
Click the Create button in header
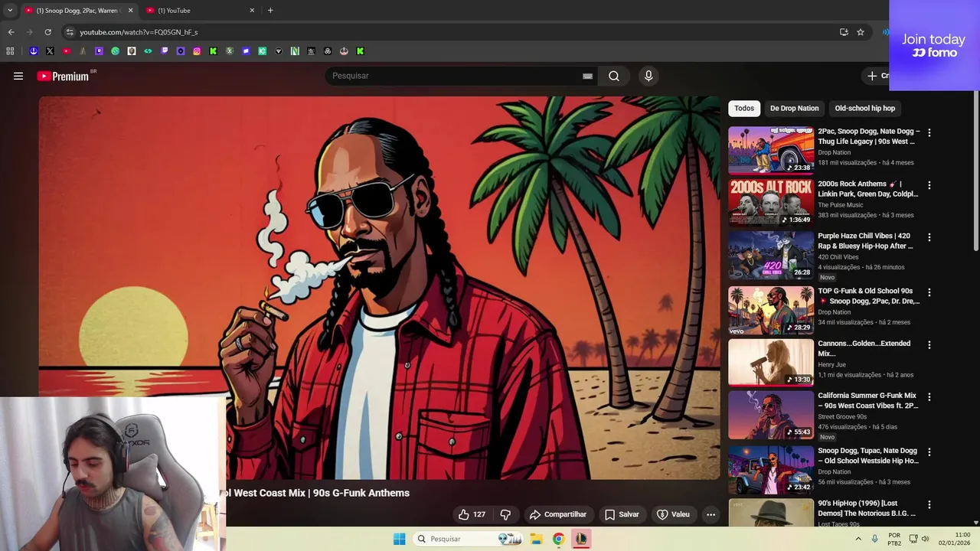[x=877, y=76]
